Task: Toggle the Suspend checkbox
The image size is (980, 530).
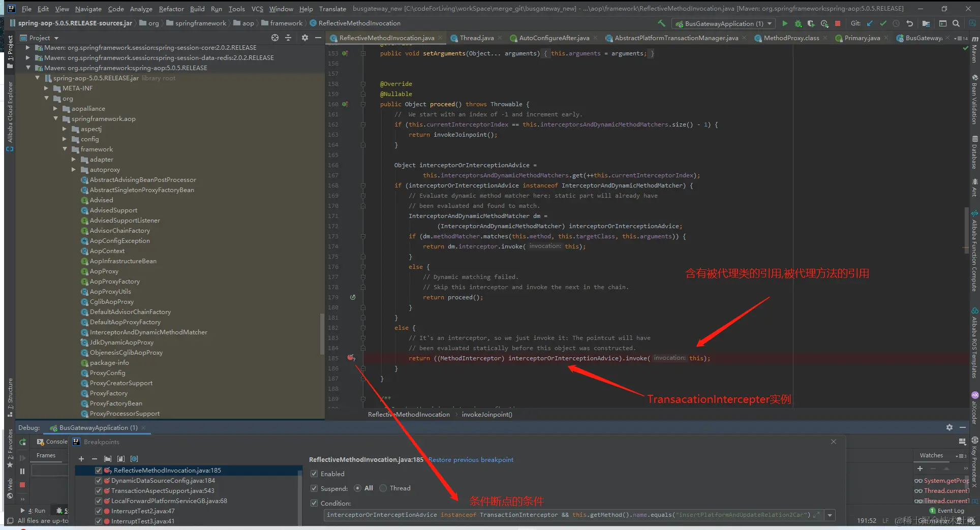Action: 314,488
